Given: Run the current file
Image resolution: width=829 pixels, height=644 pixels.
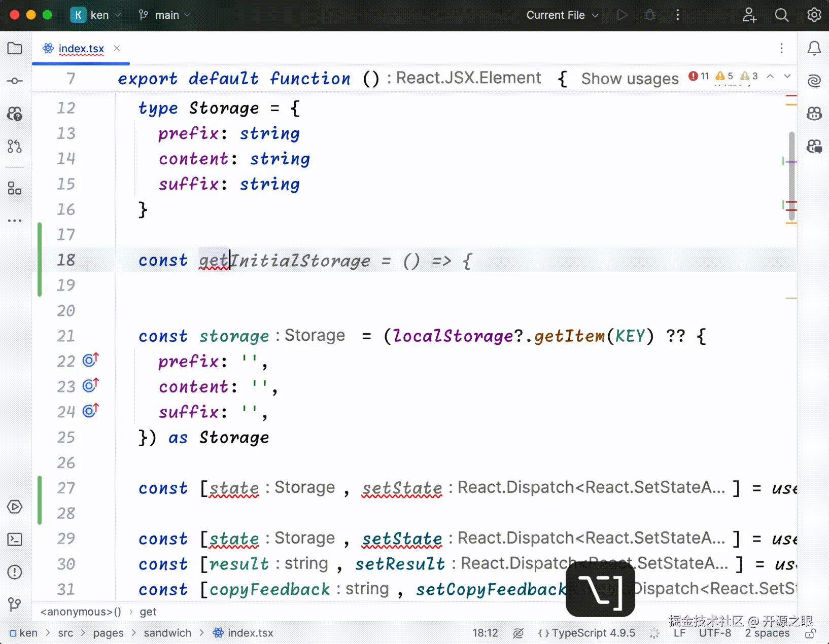Looking at the screenshot, I should click(x=622, y=15).
